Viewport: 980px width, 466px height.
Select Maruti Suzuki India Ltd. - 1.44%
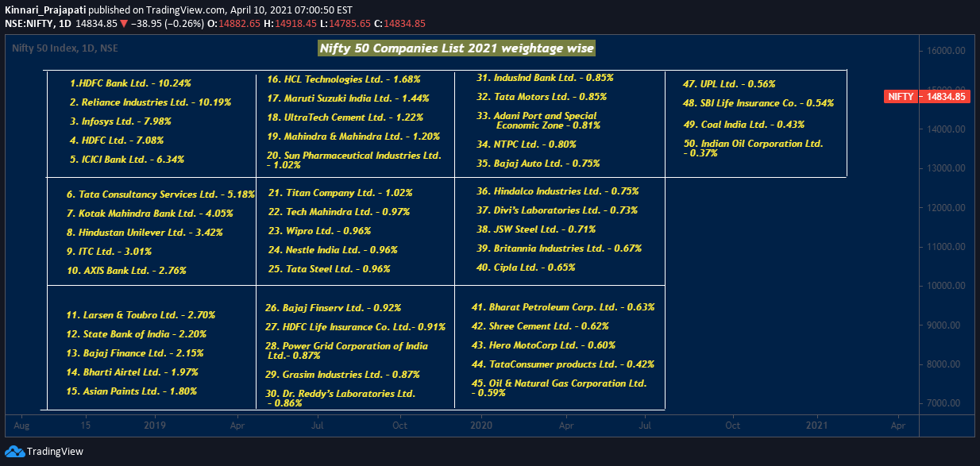coord(348,98)
